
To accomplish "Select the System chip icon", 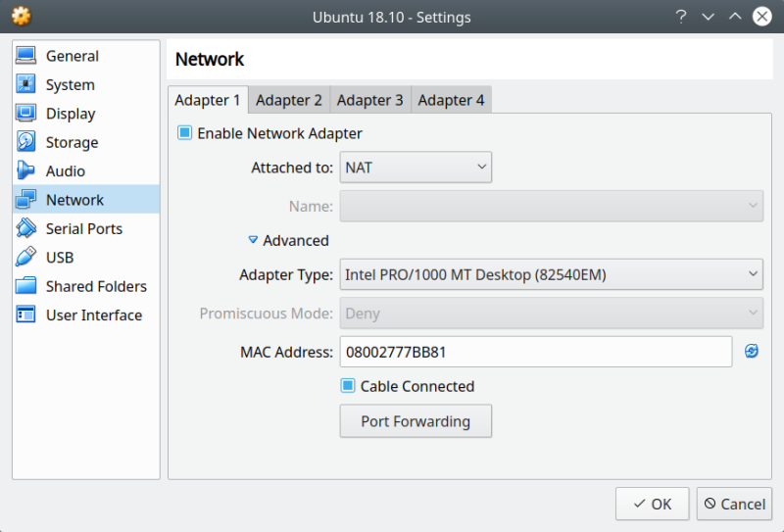I will pos(26,85).
